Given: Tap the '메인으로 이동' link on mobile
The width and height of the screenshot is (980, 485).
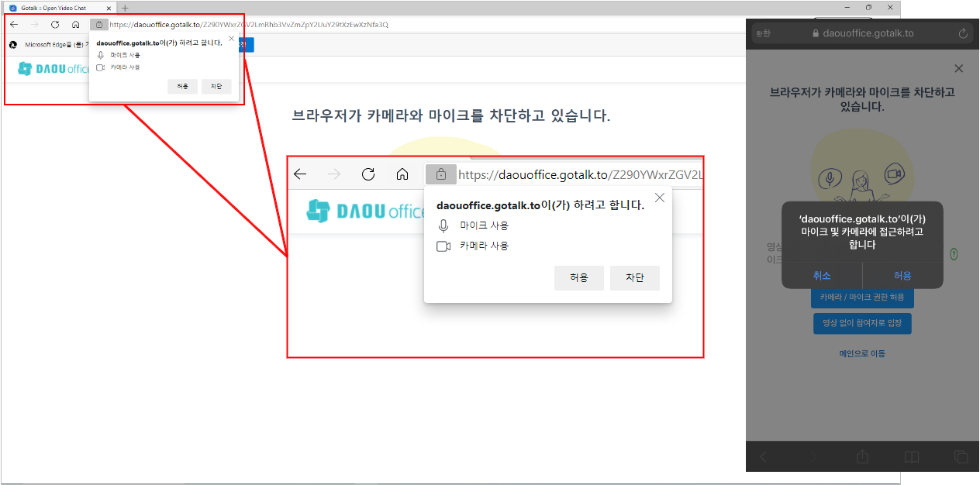Looking at the screenshot, I should click(862, 353).
